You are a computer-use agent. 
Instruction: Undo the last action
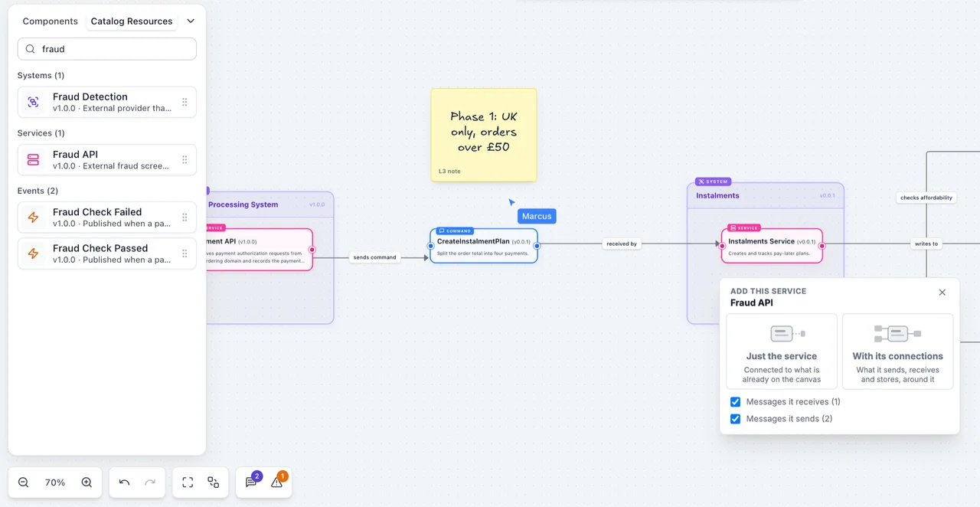(x=124, y=482)
